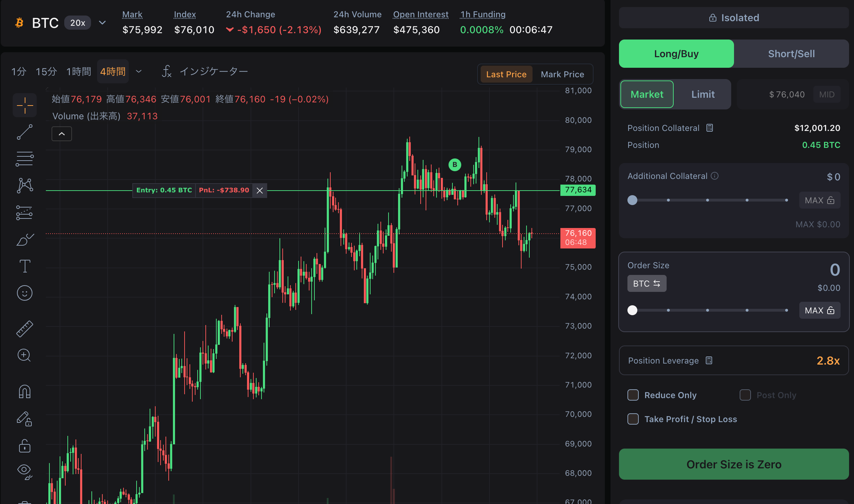
Task: Enable the Reduce Only checkbox
Action: (633, 395)
